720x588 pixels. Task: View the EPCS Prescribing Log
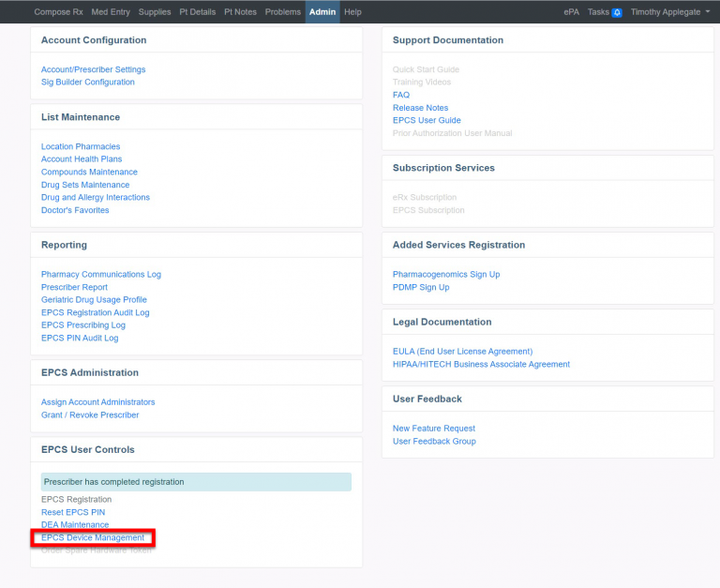pyautogui.click(x=83, y=325)
